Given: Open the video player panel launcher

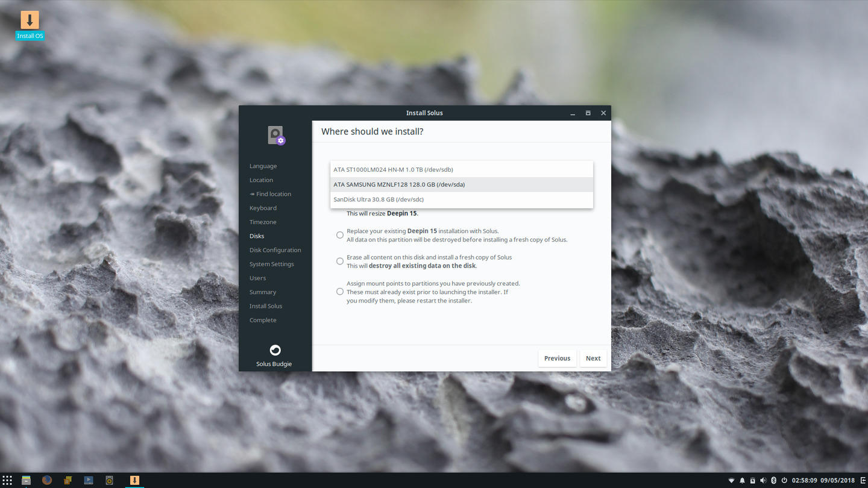Looking at the screenshot, I should pyautogui.click(x=89, y=480).
